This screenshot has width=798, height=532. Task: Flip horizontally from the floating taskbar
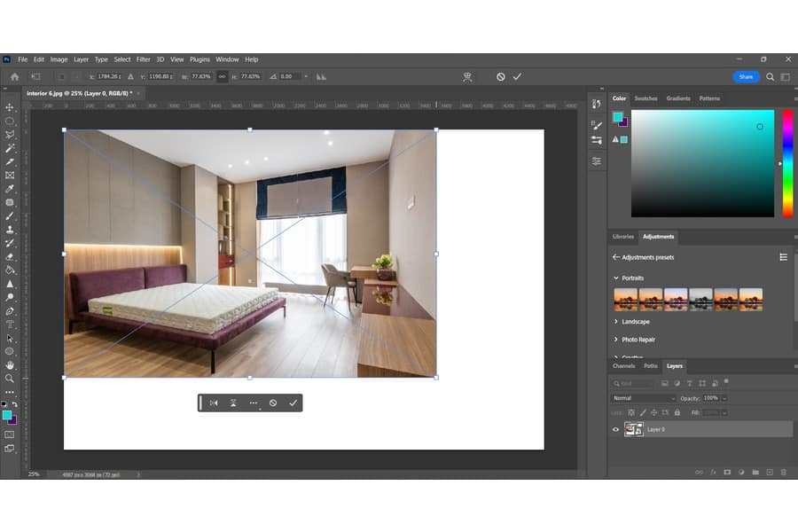[x=214, y=403]
